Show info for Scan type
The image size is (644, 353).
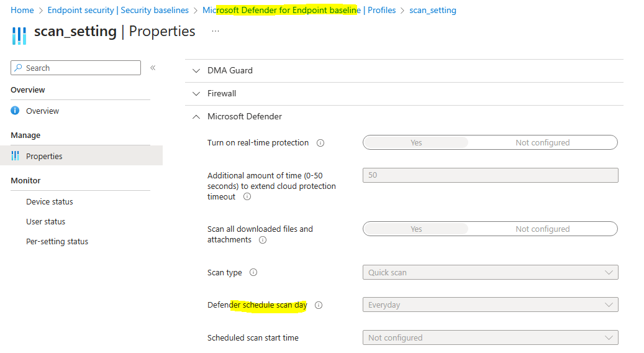coord(253,272)
